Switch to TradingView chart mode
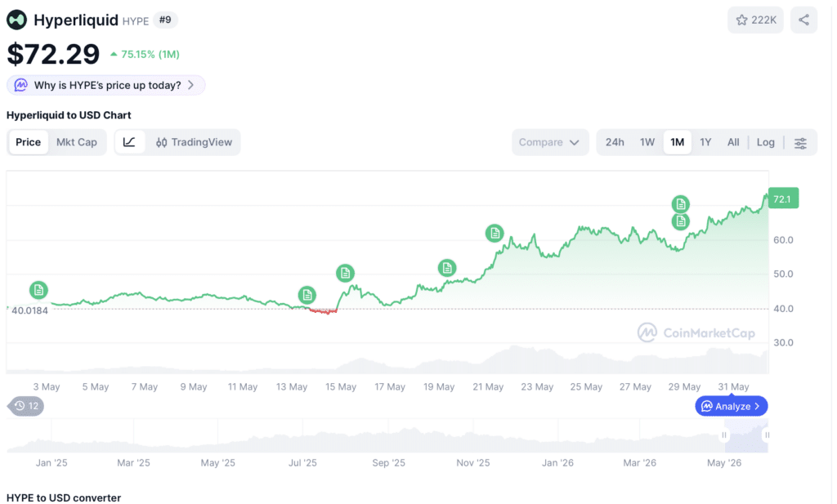This screenshot has height=504, width=837. (194, 142)
